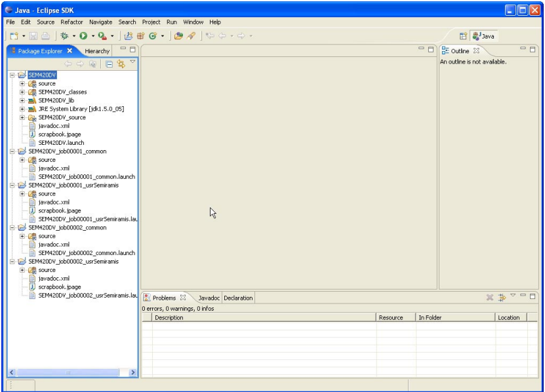Click the Debug bug icon in toolbar

click(x=64, y=36)
